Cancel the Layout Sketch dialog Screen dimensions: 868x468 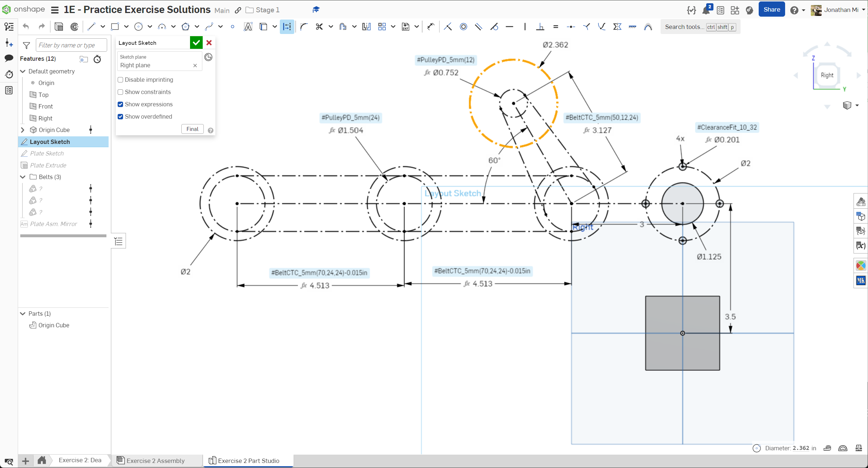209,43
